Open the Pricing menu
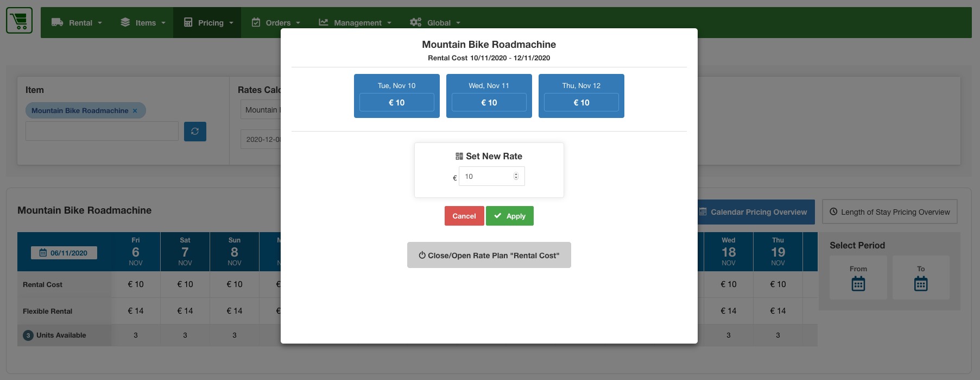980x380 pixels. click(207, 23)
